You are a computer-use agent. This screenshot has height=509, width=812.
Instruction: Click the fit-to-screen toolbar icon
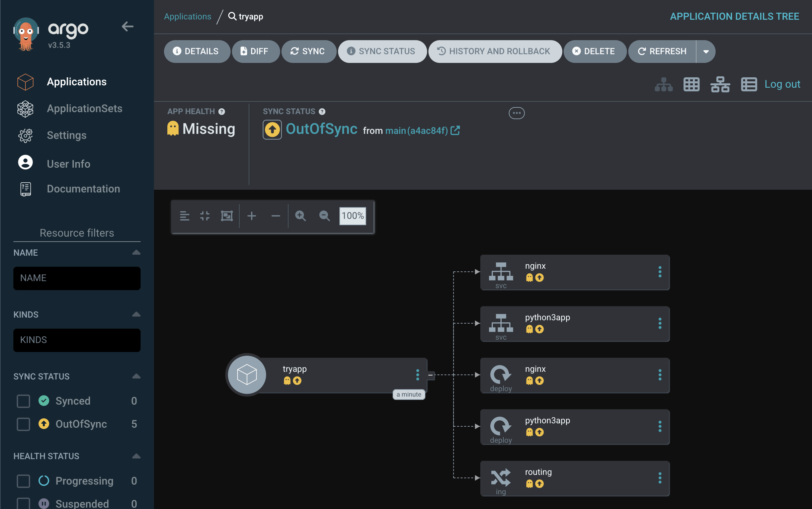click(x=205, y=216)
